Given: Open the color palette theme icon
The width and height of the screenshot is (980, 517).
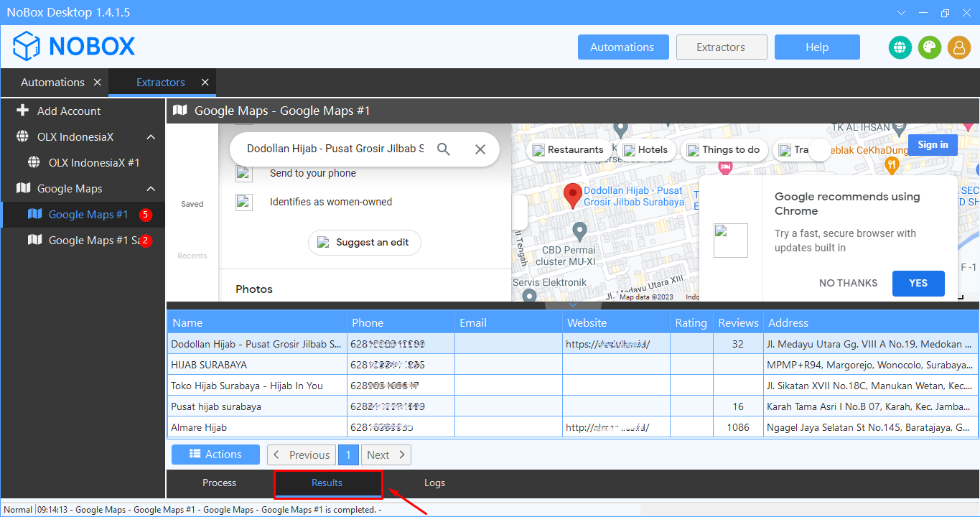Looking at the screenshot, I should [929, 47].
